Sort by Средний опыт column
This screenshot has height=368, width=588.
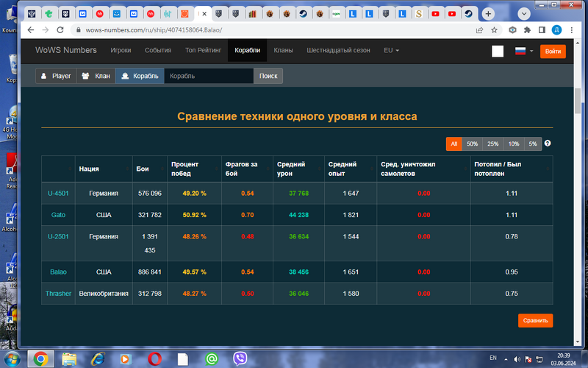(351, 169)
